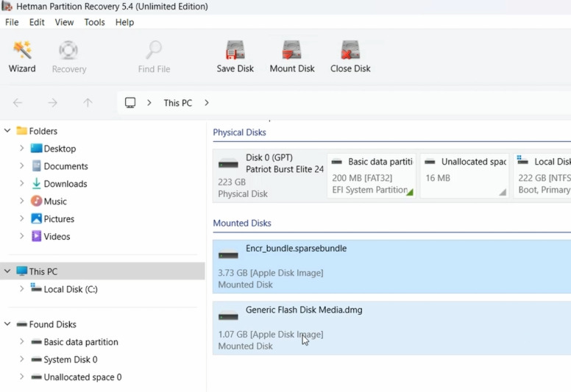Click the Patriot Burst Elite disk name text
The width and height of the screenshot is (571, 392).
pos(285,169)
